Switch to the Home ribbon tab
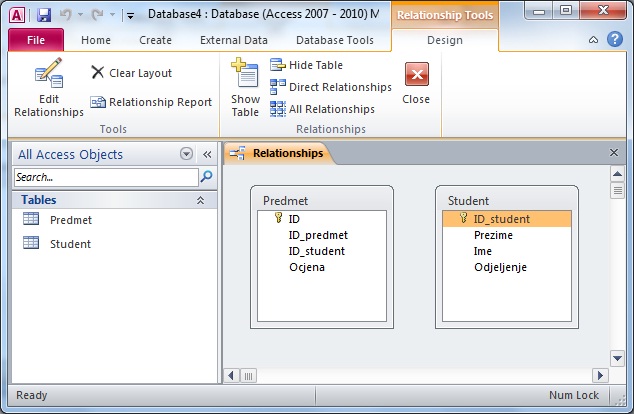634x414 pixels. tap(96, 40)
